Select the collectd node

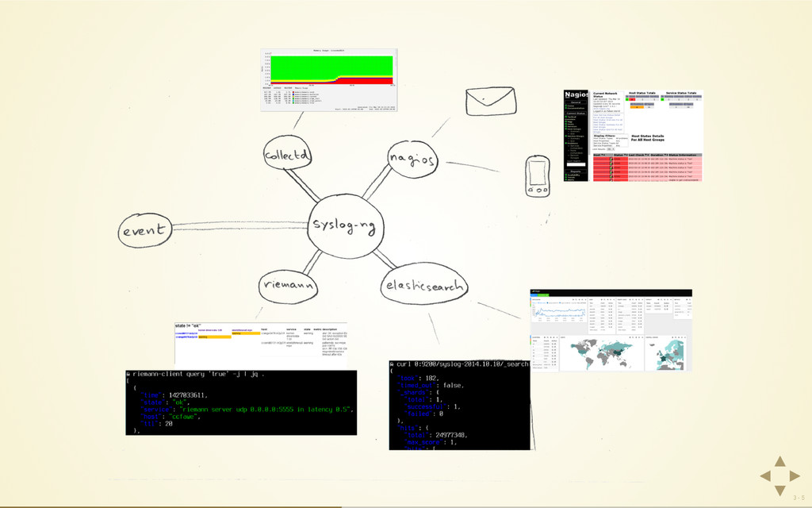287,153
